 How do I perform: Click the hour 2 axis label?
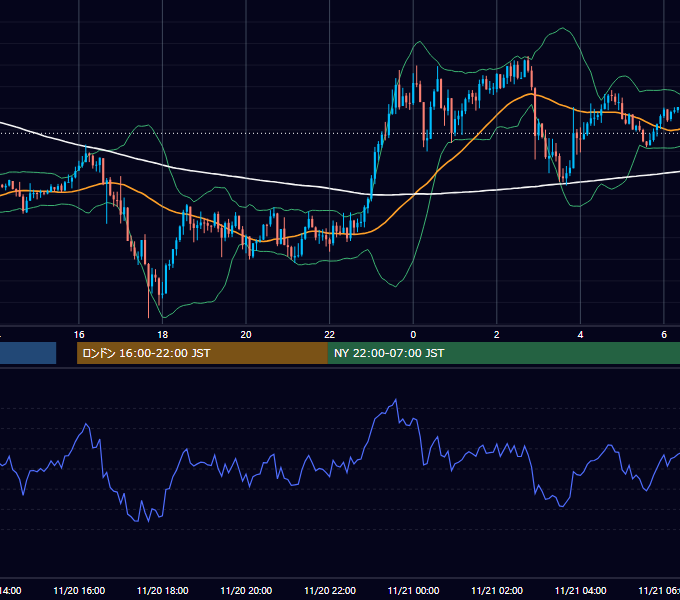tap(497, 334)
